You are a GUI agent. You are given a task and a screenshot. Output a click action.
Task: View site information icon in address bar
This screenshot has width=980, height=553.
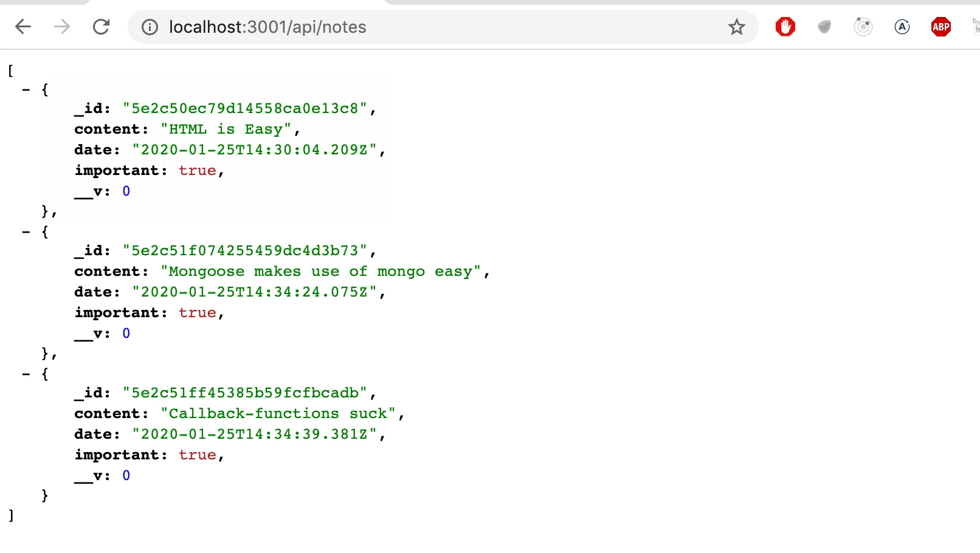click(x=150, y=27)
